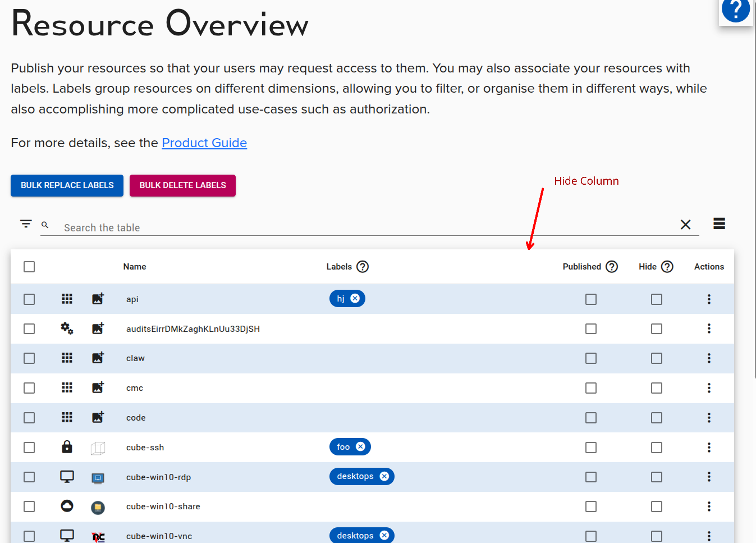Viewport: 756px width, 543px height.
Task: Click the filter list icon beside search
Action: point(26,223)
